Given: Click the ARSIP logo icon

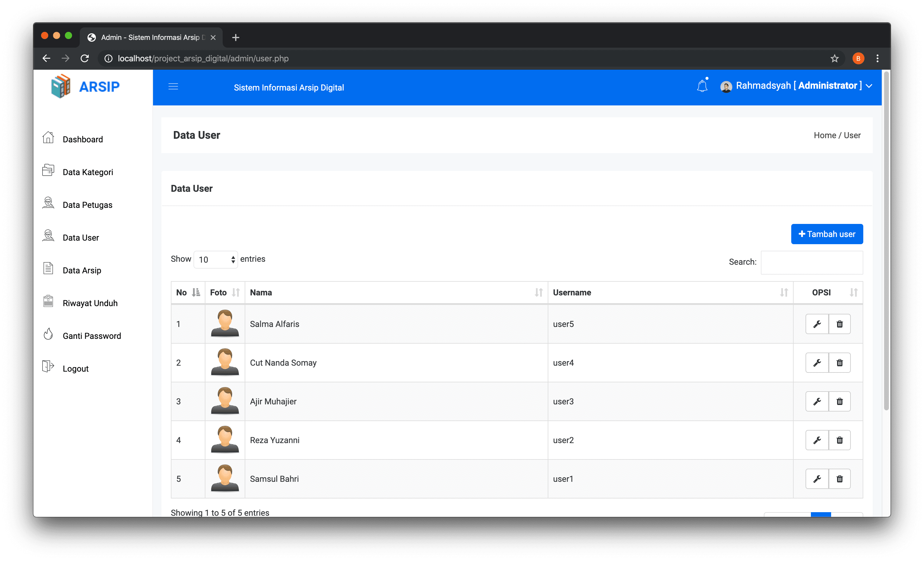Looking at the screenshot, I should [61, 86].
